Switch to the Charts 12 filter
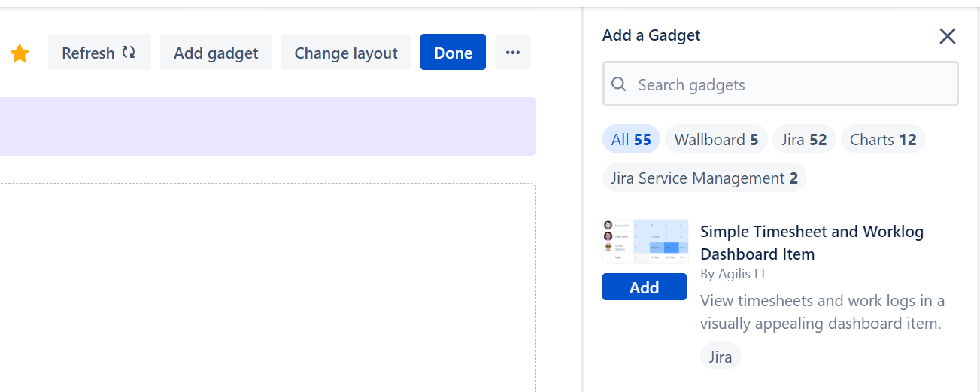The width and height of the screenshot is (980, 392). pos(883,140)
